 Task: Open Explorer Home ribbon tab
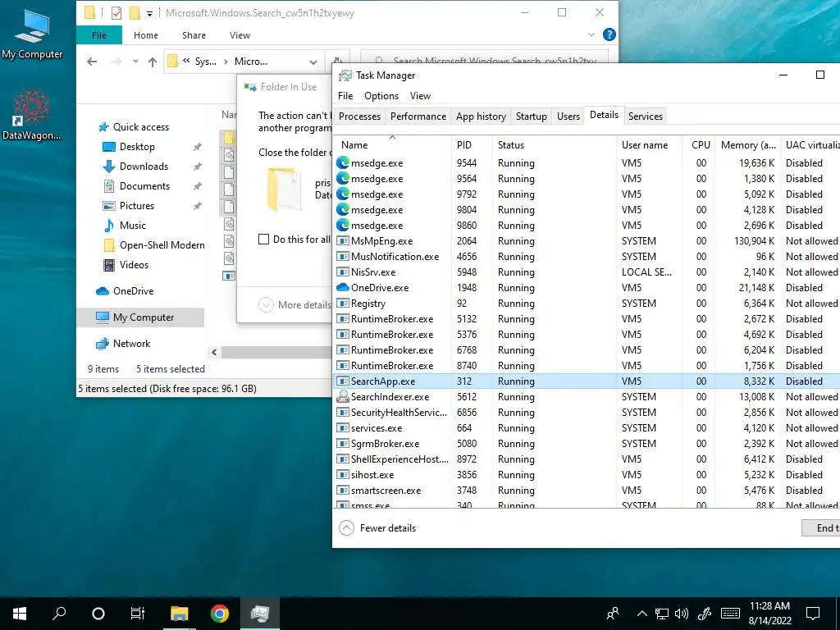tap(146, 35)
